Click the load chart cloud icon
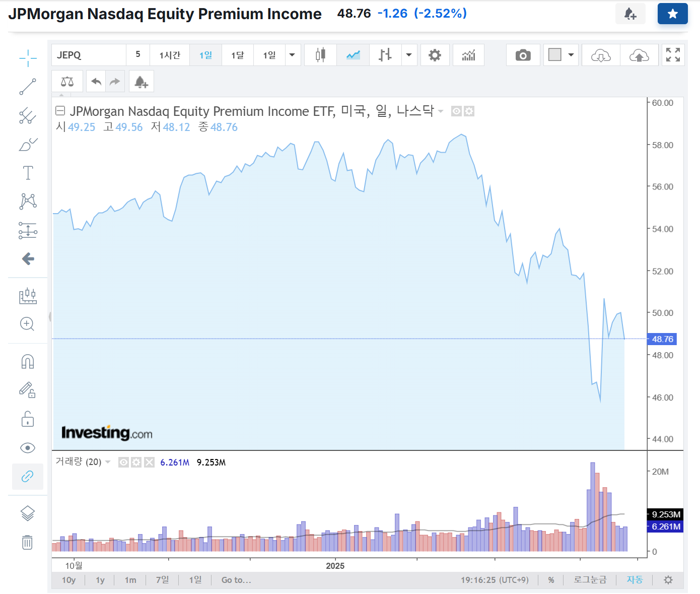 601,55
